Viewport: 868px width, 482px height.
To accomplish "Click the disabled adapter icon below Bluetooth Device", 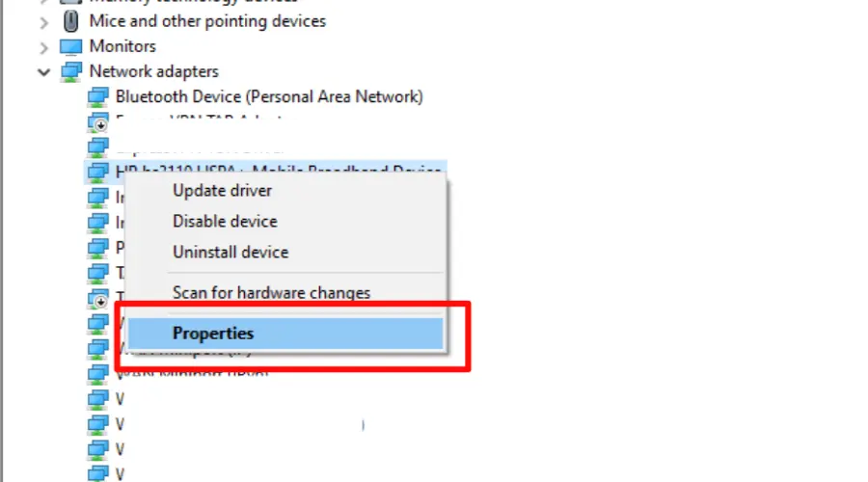I will [98, 122].
